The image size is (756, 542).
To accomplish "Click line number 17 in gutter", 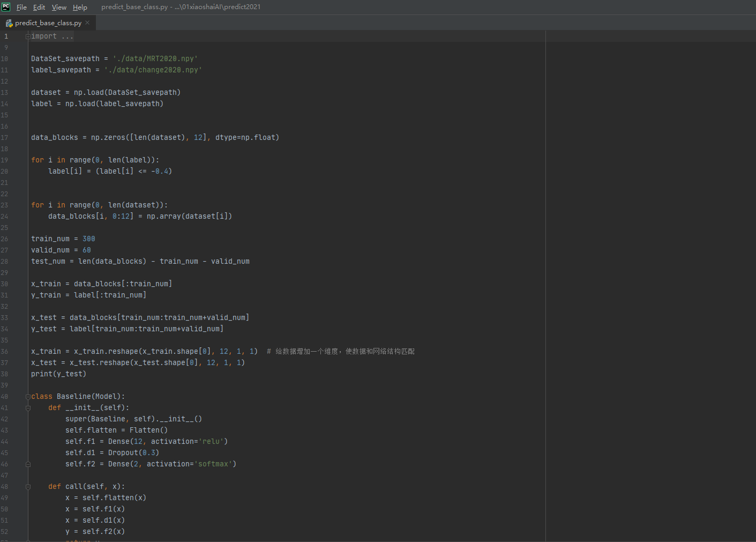I will [x=4, y=138].
